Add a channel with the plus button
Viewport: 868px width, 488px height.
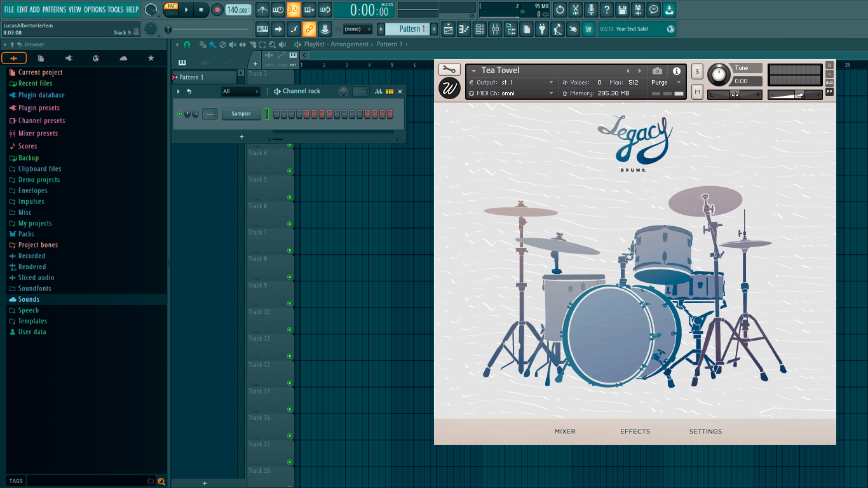point(241,137)
